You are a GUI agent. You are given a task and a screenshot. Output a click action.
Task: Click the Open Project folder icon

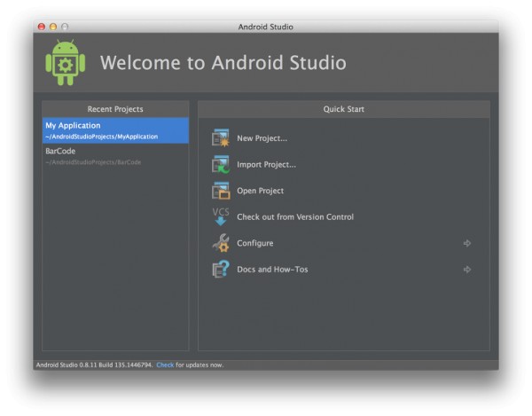pos(221,191)
